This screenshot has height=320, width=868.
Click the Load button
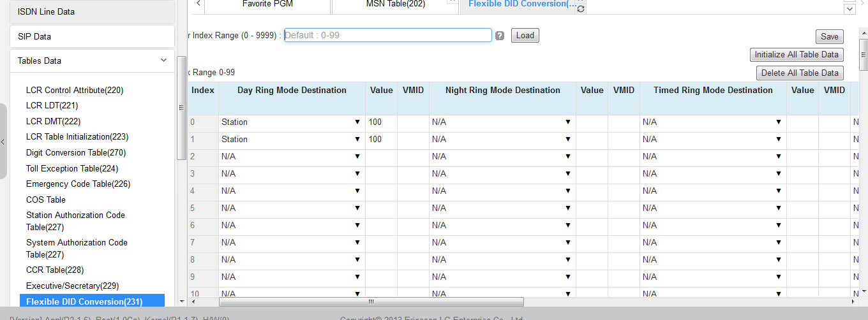(525, 36)
